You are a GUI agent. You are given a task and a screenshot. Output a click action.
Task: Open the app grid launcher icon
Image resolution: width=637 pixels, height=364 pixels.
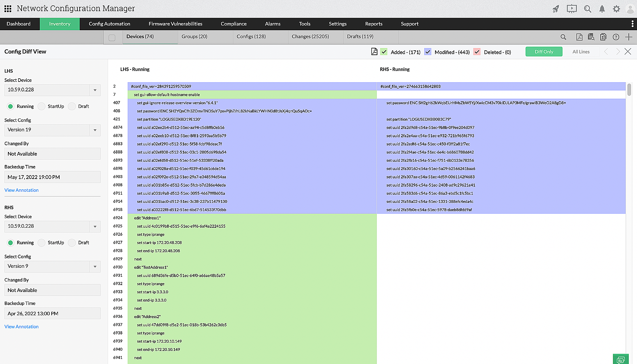pos(8,9)
